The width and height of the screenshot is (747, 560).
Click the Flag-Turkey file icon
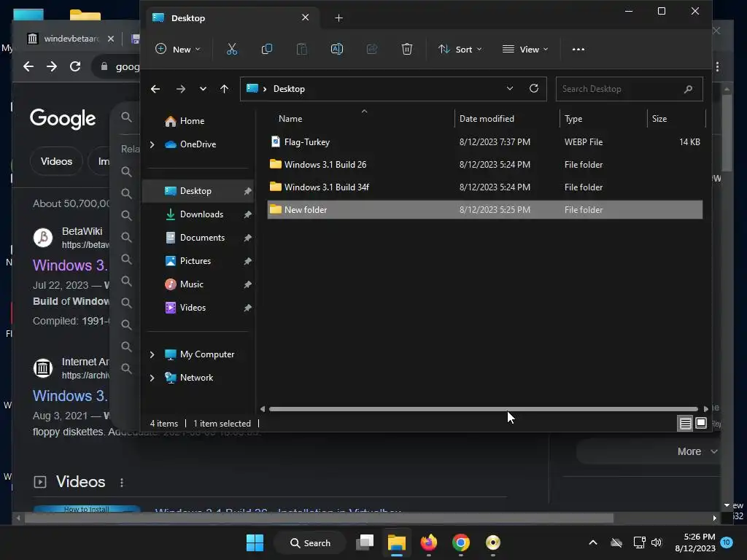(275, 141)
